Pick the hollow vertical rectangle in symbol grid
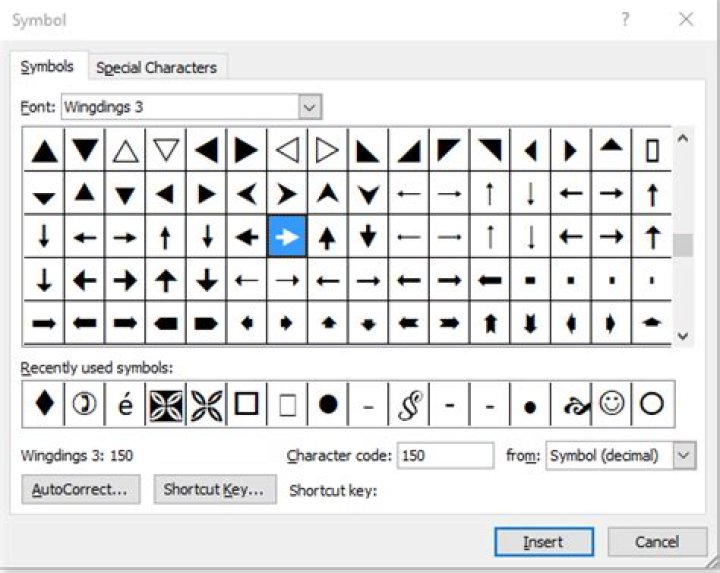Image resolution: width=720 pixels, height=573 pixels. point(652,151)
